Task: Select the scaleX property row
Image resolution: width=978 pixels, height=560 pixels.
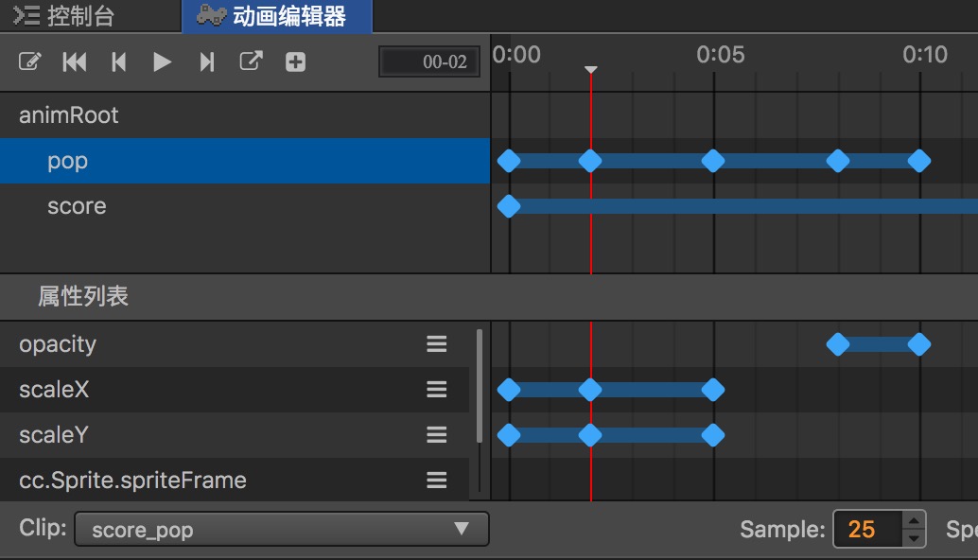Action: (x=235, y=390)
